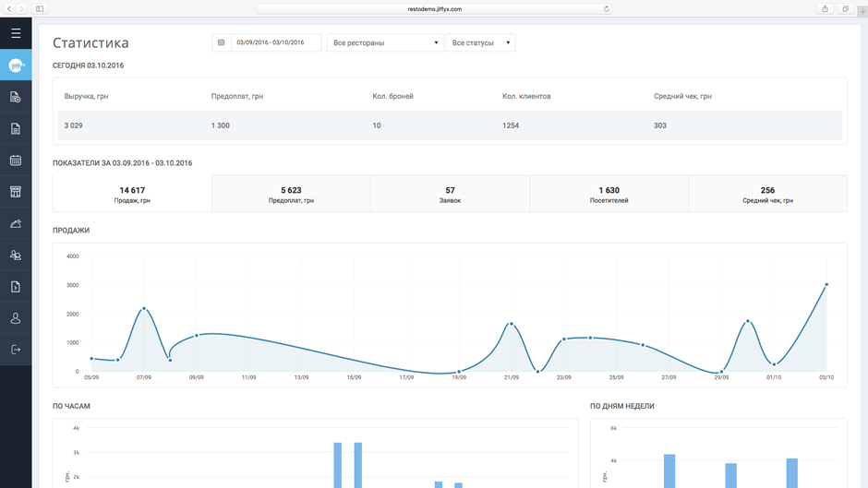Open the guests group icon in sidebar
Screen dimensions: 868x488
click(16, 256)
